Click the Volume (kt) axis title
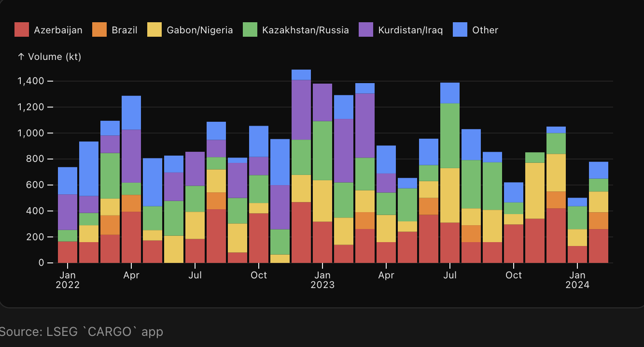 tap(49, 57)
